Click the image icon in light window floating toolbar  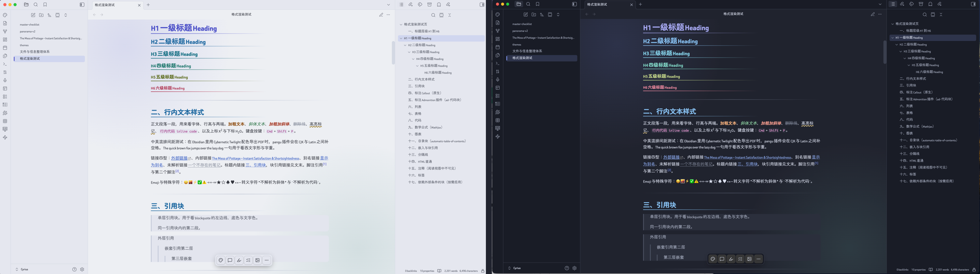click(257, 260)
